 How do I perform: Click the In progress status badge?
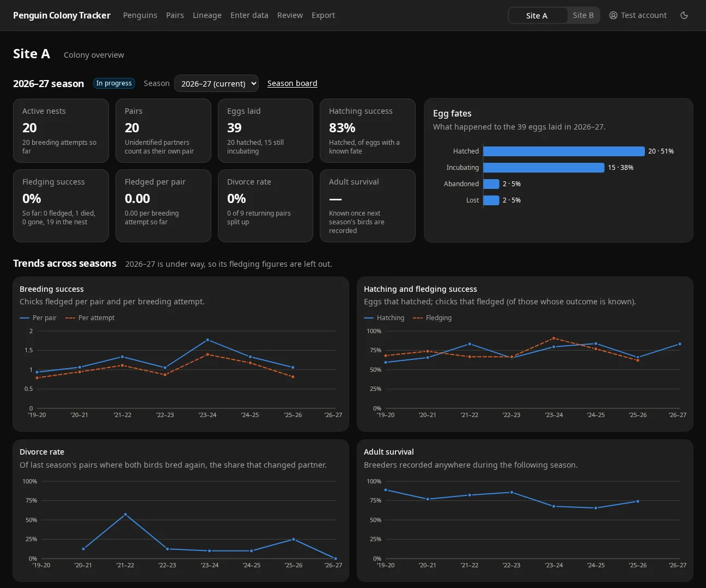tap(114, 83)
